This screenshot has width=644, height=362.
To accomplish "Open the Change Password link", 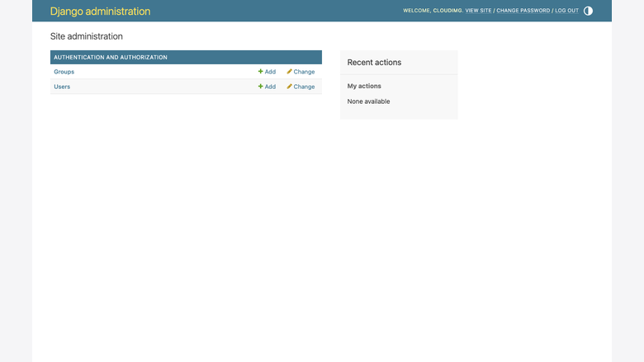I will pos(523,11).
